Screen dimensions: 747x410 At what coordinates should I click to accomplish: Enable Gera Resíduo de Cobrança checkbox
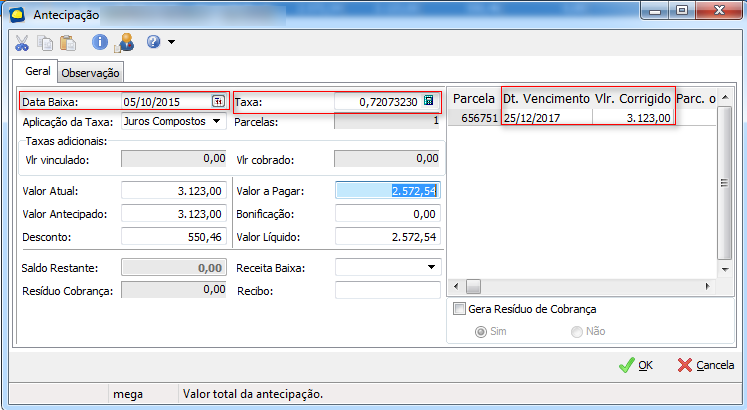tap(460, 308)
